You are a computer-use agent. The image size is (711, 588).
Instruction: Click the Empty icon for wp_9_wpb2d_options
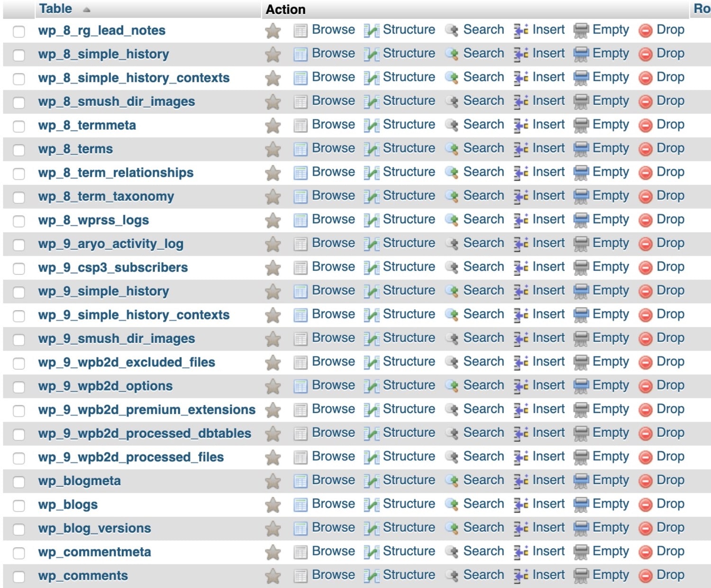pyautogui.click(x=582, y=385)
